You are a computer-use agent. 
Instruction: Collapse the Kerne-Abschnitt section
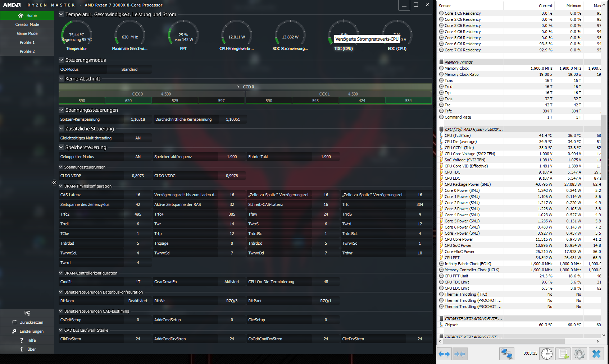(x=61, y=79)
